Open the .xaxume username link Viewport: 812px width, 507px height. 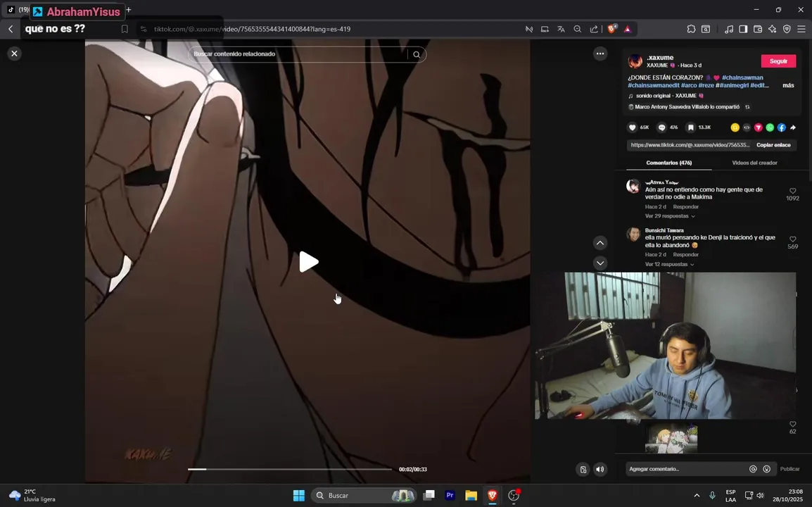[660, 58]
